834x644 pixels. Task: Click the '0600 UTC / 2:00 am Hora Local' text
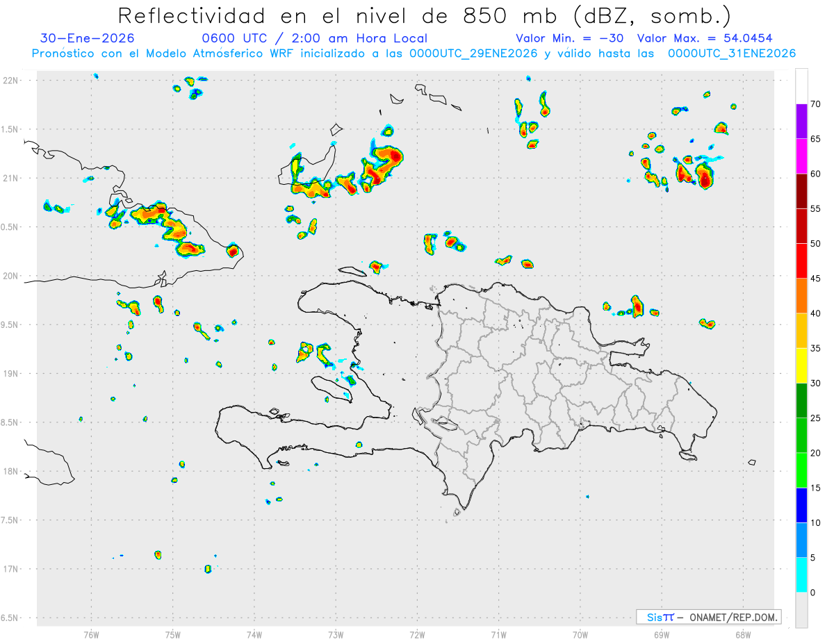click(315, 38)
